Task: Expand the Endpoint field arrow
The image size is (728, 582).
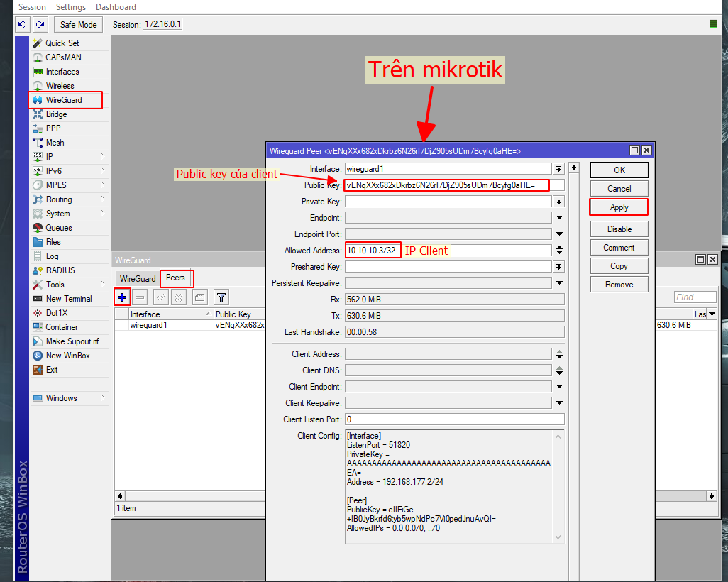Action: pos(559,218)
